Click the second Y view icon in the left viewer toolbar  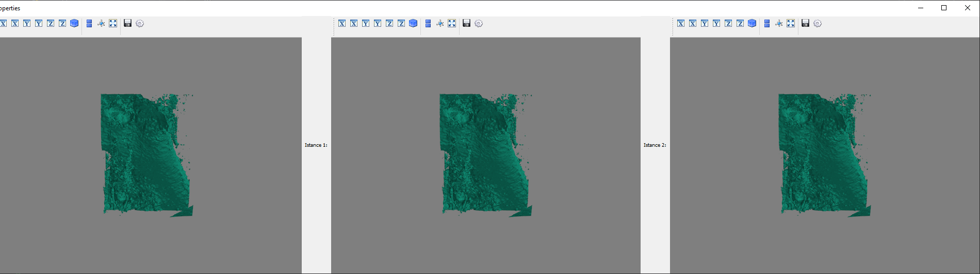click(39, 23)
